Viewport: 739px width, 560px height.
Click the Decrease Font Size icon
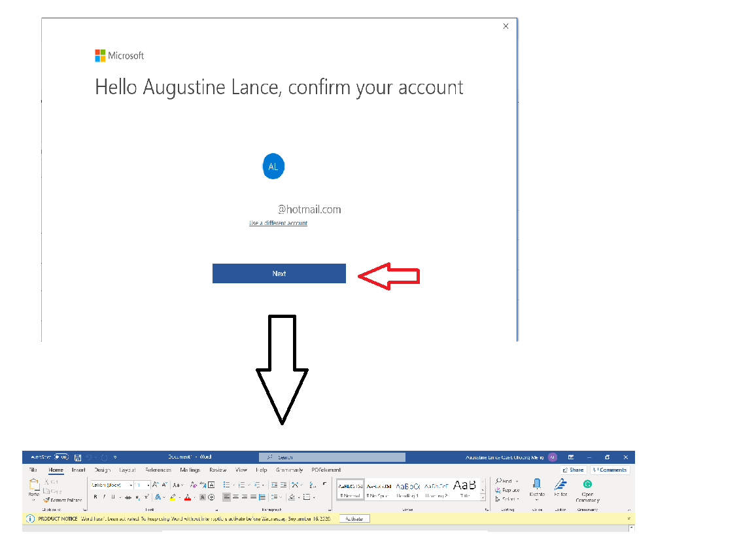pyautogui.click(x=165, y=485)
